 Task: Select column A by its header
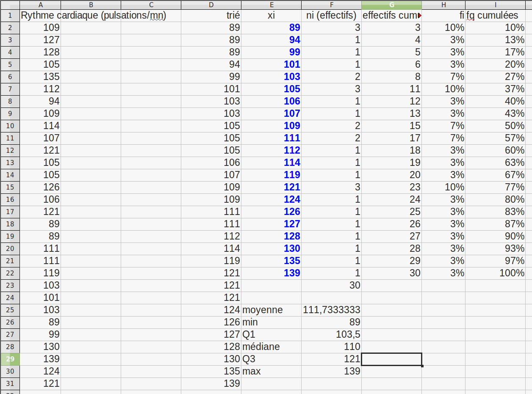click(40, 5)
